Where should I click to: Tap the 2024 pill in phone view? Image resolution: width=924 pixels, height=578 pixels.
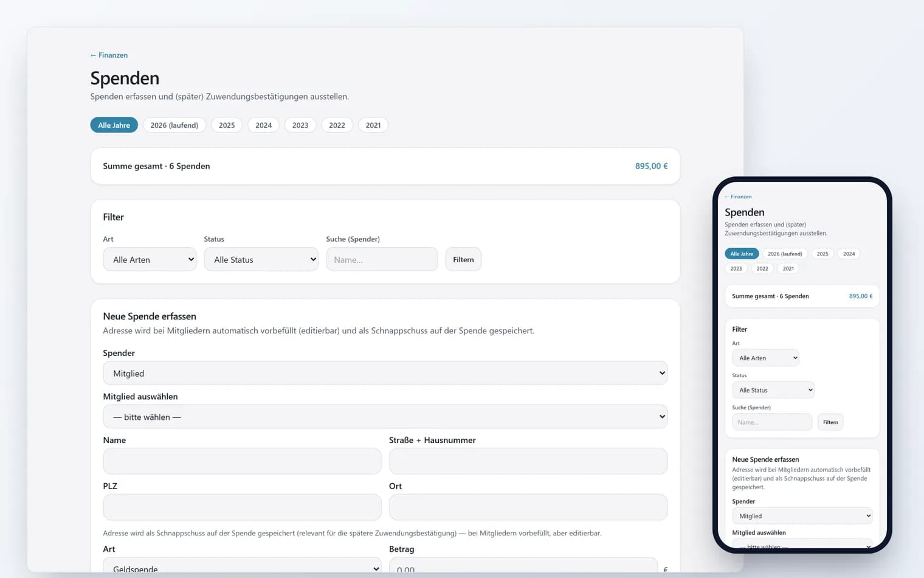pos(849,254)
